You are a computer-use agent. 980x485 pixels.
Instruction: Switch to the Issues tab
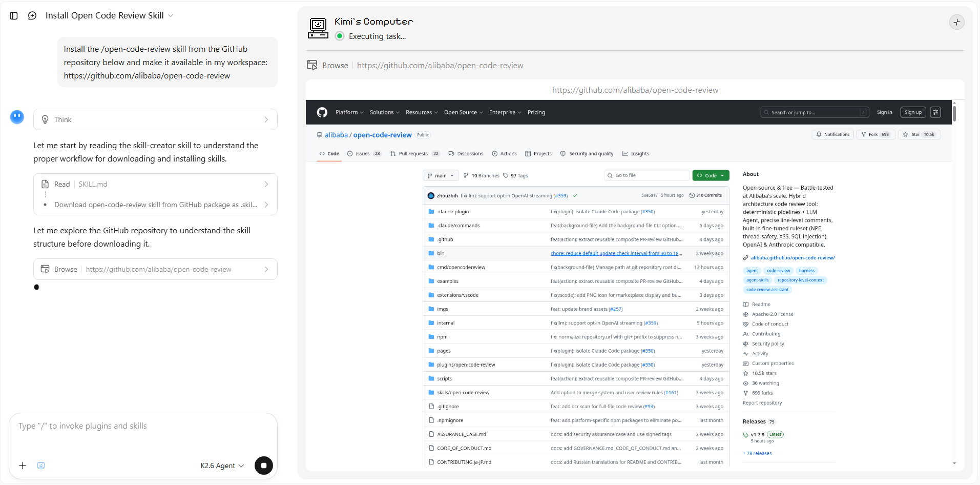364,154
